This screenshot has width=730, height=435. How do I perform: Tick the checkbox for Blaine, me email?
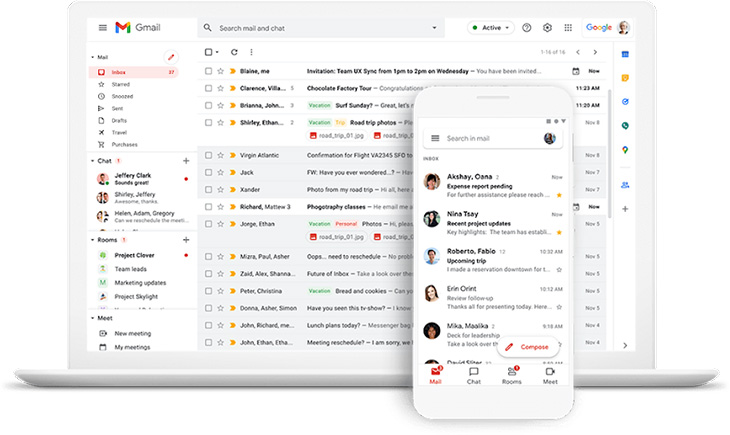click(208, 71)
